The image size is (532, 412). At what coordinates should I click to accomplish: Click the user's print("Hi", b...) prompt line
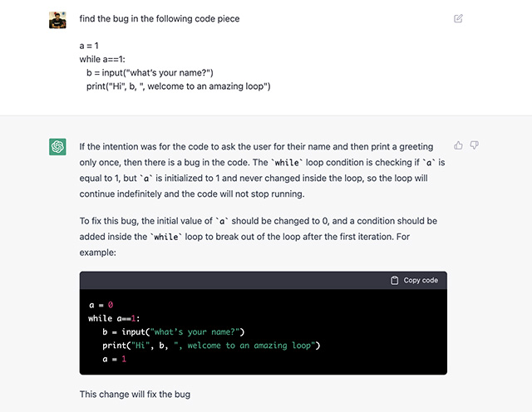click(x=179, y=86)
